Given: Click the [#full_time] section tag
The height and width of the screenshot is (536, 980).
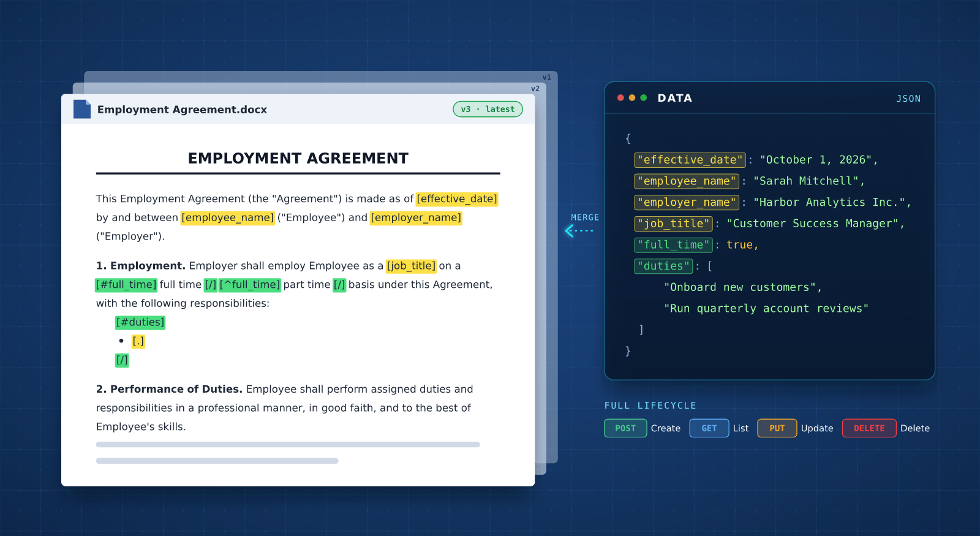Looking at the screenshot, I should point(126,285).
